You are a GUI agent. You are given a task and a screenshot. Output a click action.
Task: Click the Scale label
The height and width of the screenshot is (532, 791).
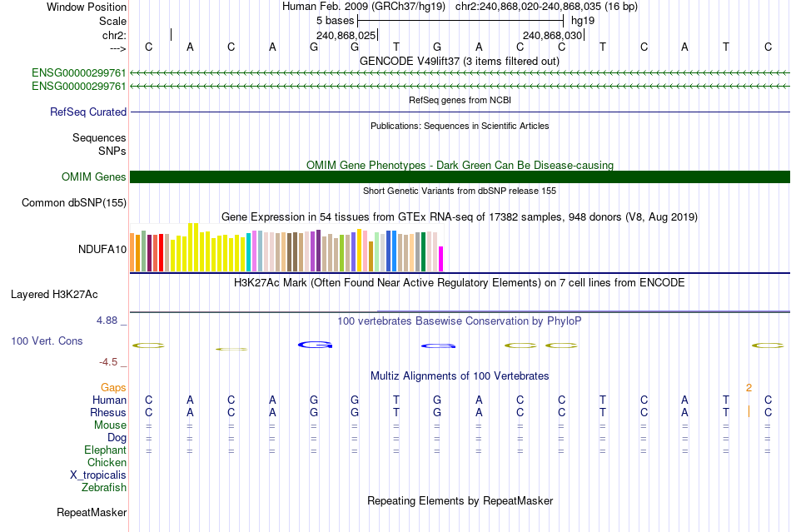point(113,21)
